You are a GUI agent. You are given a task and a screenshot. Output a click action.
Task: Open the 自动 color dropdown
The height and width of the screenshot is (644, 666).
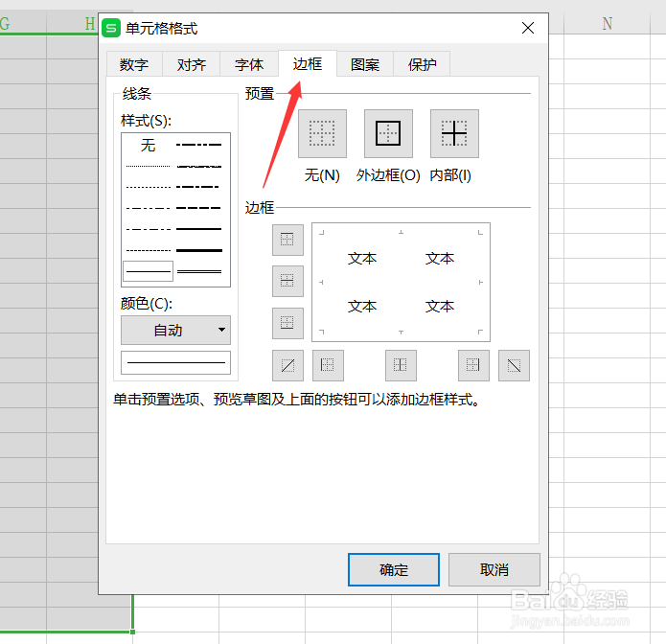point(176,330)
